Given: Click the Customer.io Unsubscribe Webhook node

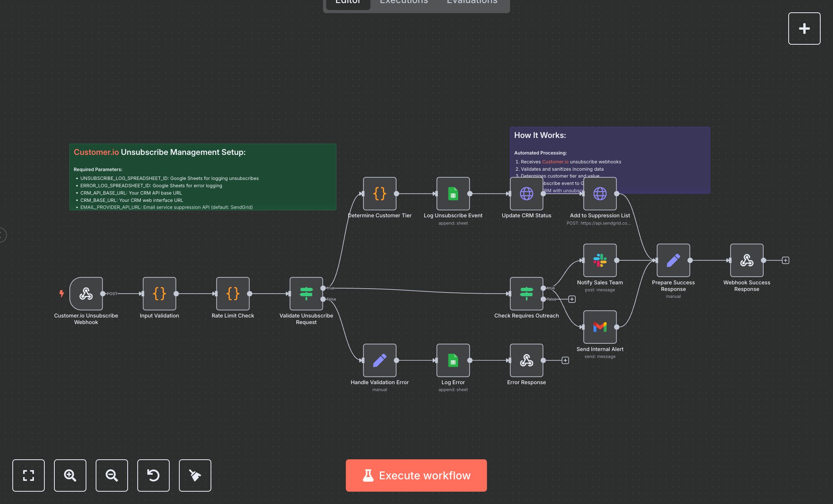Looking at the screenshot, I should point(86,294).
